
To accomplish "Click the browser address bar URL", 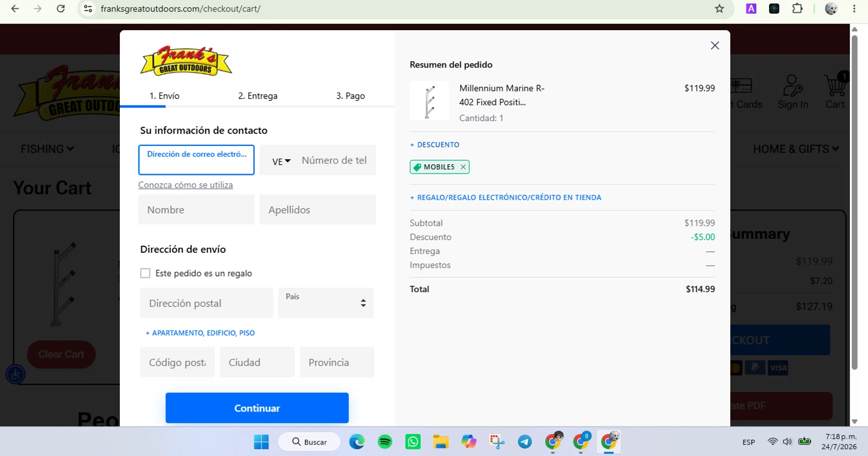I will [181, 9].
